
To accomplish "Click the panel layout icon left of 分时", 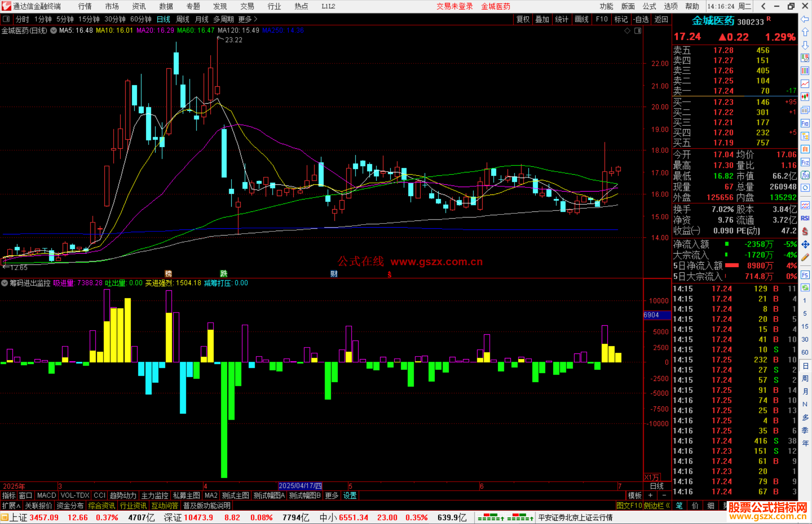I will (6, 19).
